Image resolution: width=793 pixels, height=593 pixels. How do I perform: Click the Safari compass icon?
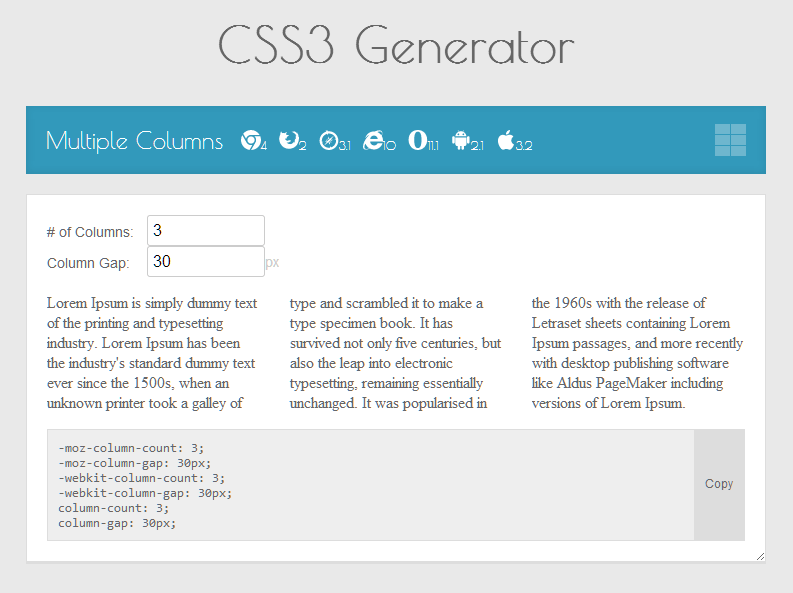coord(330,141)
